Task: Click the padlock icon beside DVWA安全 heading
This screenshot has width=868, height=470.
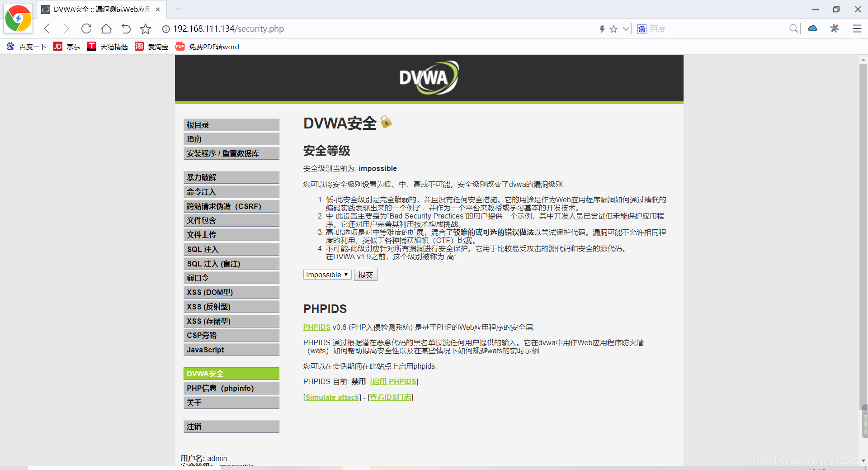Action: click(x=386, y=122)
